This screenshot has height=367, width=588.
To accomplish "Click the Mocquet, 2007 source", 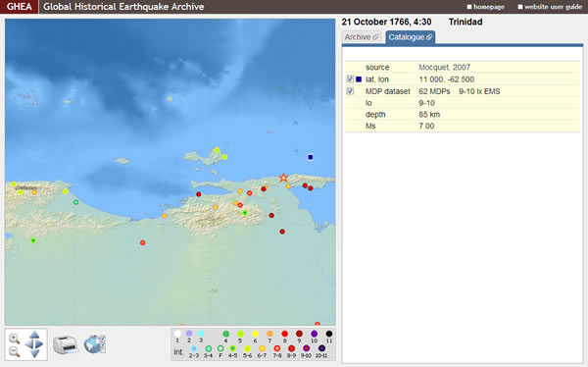I will 444,68.
